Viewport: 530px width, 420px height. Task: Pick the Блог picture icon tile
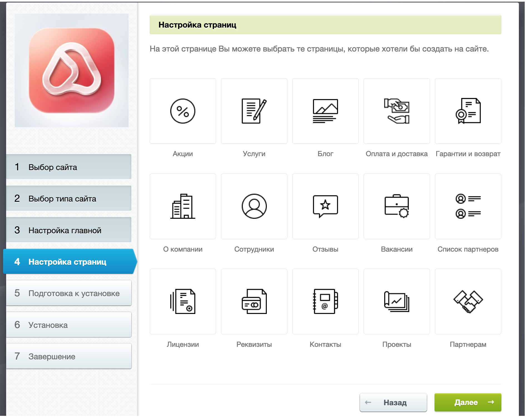click(325, 111)
